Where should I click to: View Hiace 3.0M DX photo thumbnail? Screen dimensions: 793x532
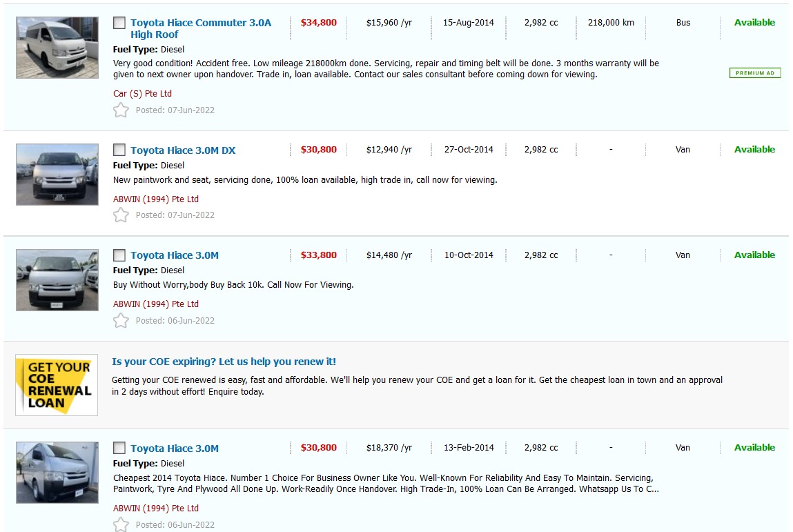pyautogui.click(x=57, y=175)
